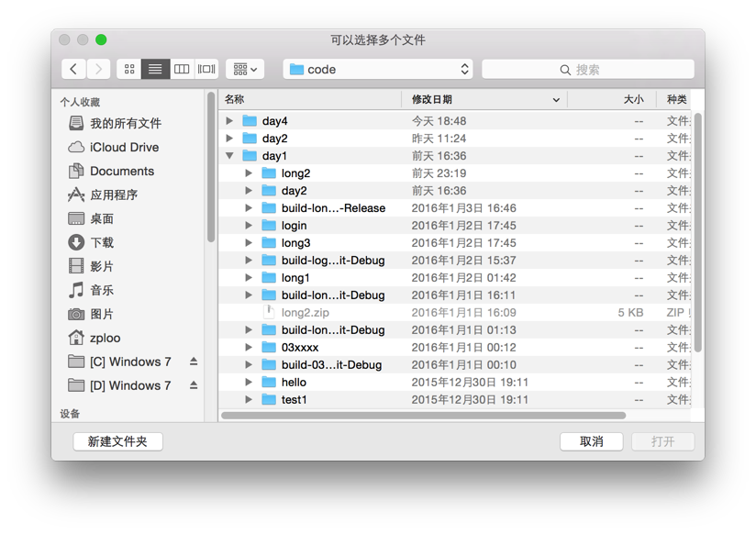Expand the 03xxxx folder
This screenshot has width=756, height=534.
249,347
